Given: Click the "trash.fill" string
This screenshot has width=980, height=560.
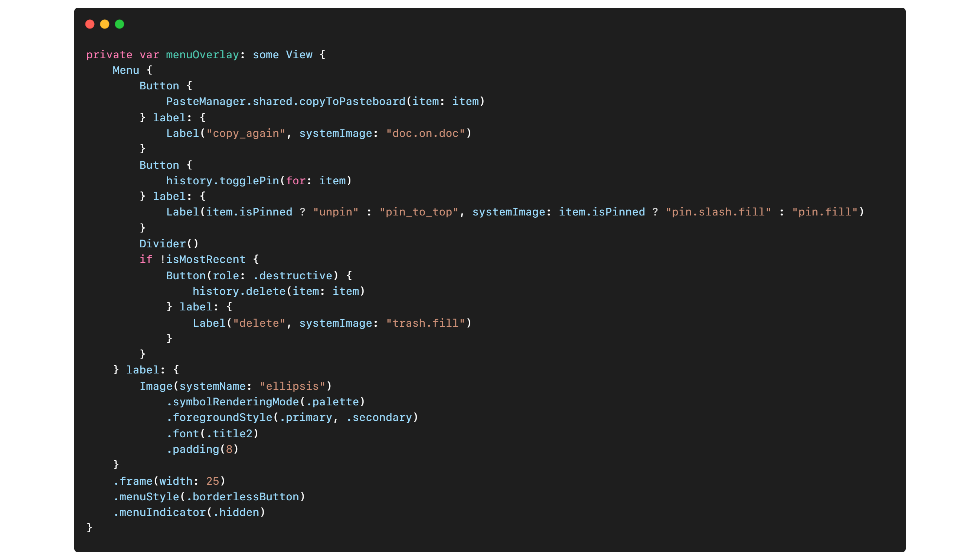Looking at the screenshot, I should point(426,323).
